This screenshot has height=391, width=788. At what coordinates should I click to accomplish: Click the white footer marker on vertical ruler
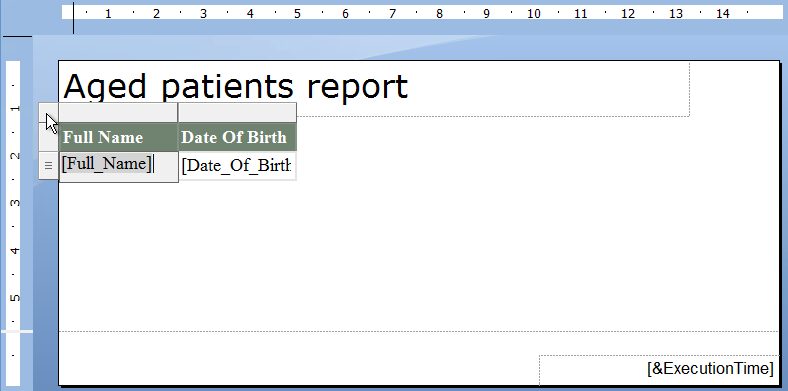[x=17, y=331]
